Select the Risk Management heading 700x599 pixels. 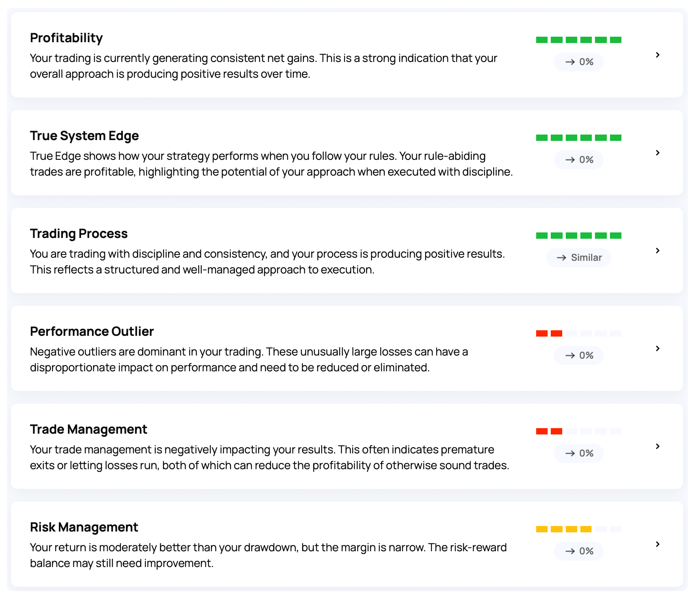coord(84,527)
